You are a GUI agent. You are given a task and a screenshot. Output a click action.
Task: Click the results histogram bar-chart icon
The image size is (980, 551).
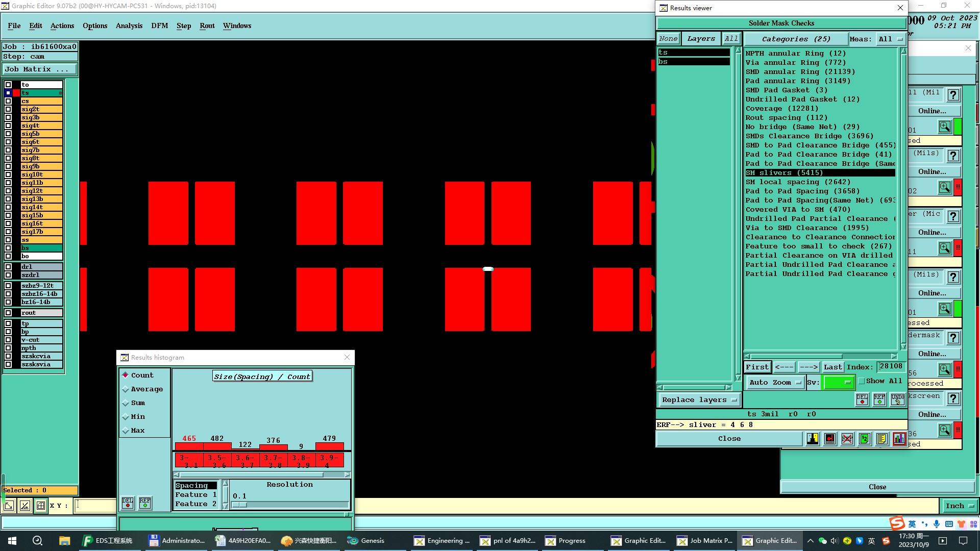click(899, 439)
